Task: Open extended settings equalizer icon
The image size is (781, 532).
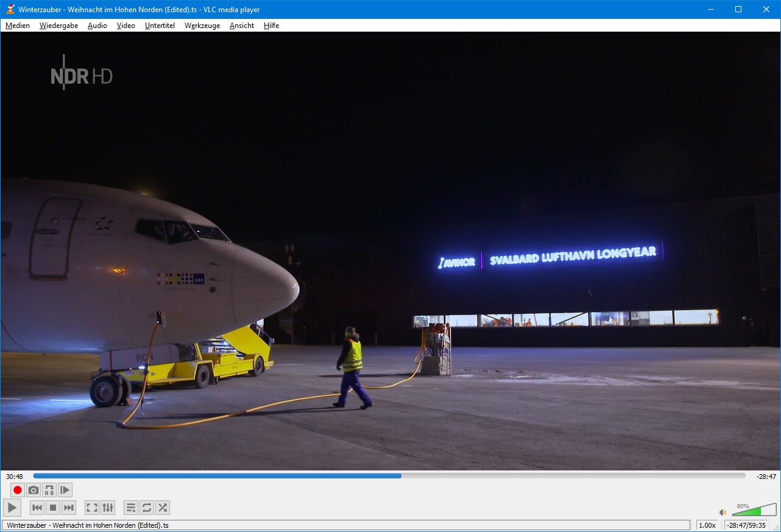Action: pos(108,508)
